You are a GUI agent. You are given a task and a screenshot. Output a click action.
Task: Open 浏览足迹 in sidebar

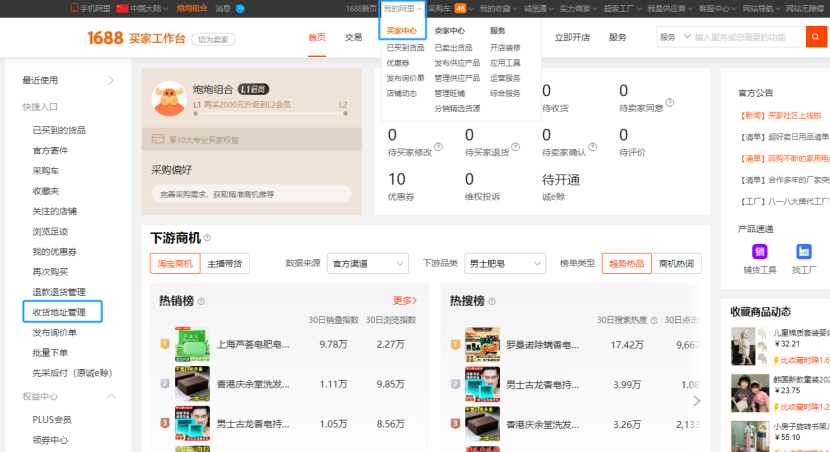50,231
